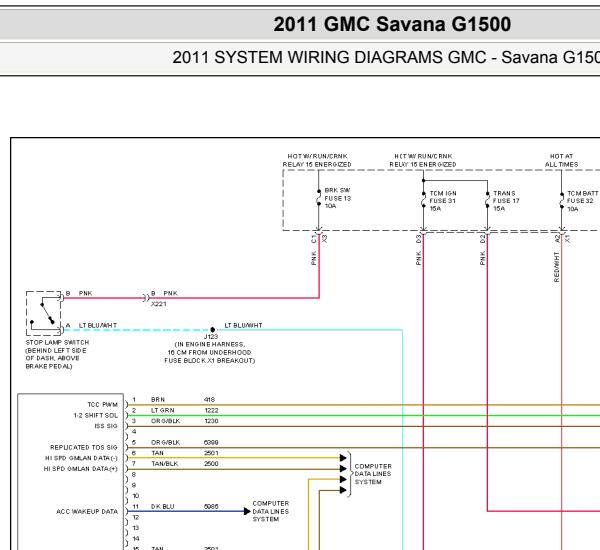Select the "LT GRN" wire color label
Viewport: 600px width, 550px height.
click(163, 410)
